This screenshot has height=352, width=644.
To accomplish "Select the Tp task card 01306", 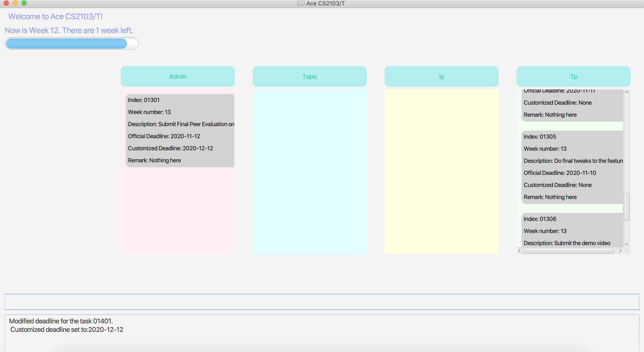I will tap(572, 230).
